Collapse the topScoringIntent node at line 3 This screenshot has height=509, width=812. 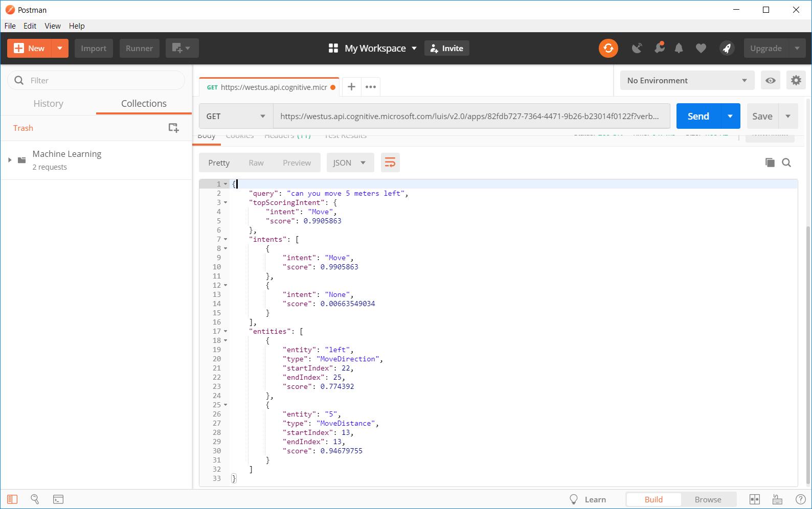225,202
